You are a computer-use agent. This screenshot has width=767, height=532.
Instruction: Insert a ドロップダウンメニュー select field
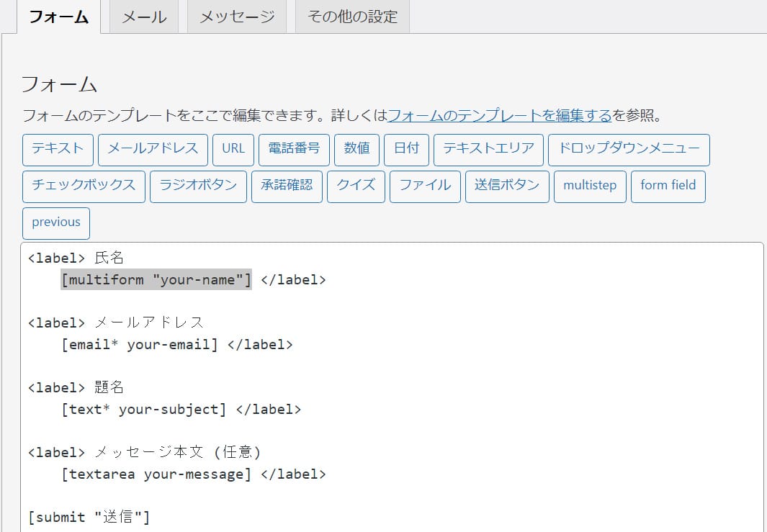tap(629, 150)
